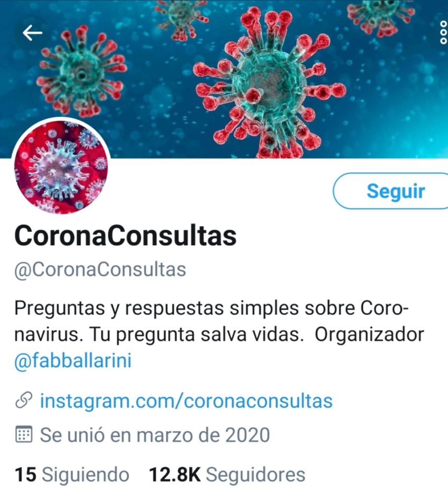Click the large central virus in banner
The width and height of the screenshot is (448, 504).
[269, 84]
